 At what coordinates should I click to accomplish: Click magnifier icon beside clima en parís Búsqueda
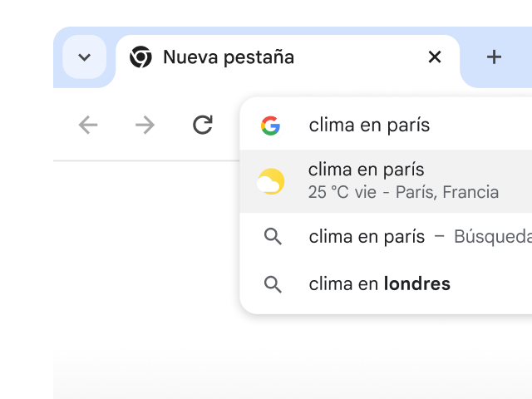click(273, 237)
